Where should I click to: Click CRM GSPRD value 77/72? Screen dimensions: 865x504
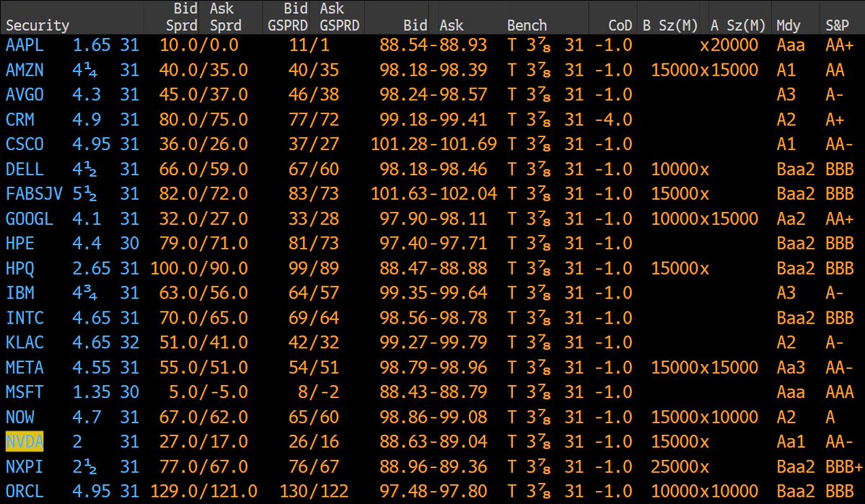(313, 120)
